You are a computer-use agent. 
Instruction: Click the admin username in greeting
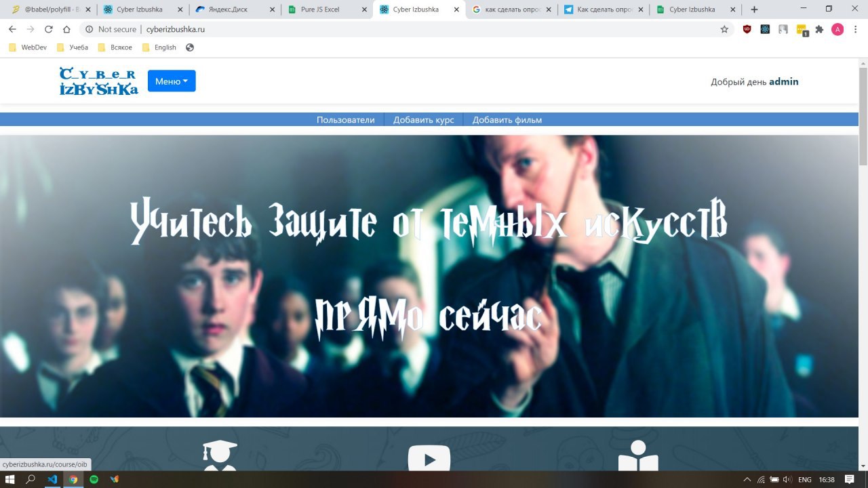(784, 81)
